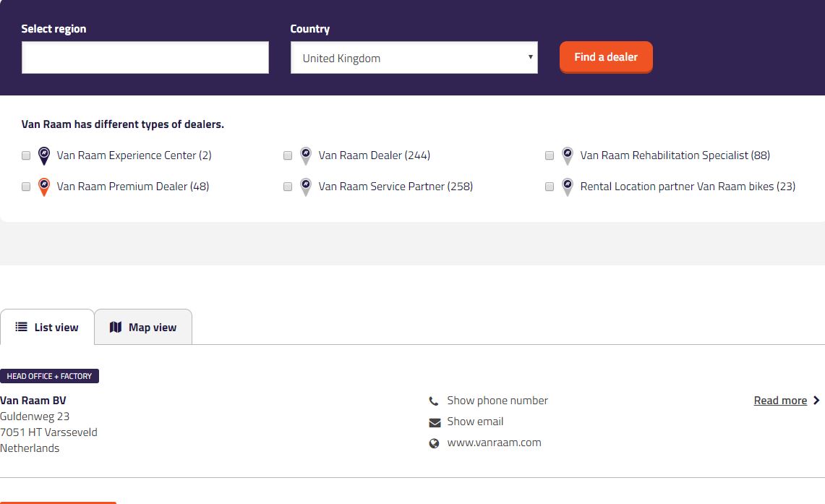825x504 pixels.
Task: Click the phone icon beside Show phone number
Action: click(434, 401)
